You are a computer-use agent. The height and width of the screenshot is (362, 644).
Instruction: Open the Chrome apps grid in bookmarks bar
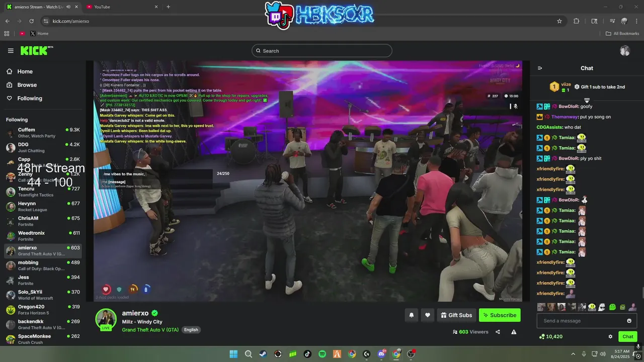point(7,34)
